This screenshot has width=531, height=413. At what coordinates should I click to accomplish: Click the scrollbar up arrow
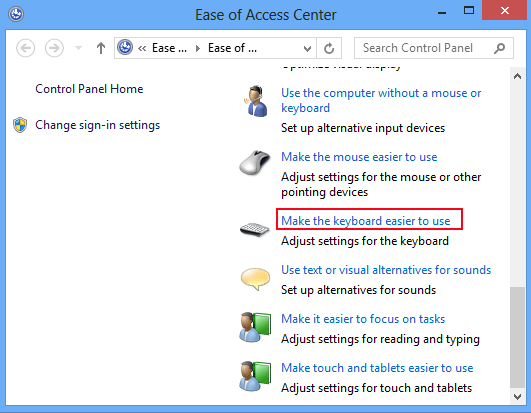[x=517, y=76]
